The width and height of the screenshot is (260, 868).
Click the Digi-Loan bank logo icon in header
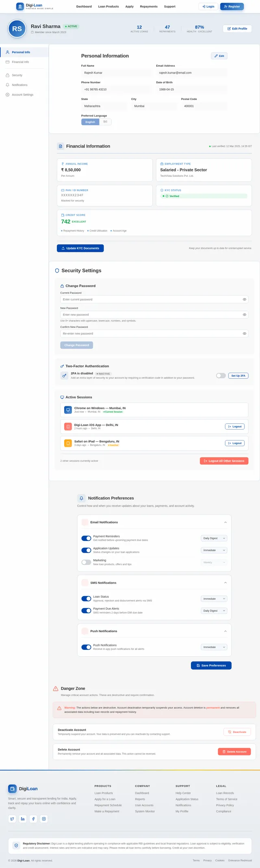point(20,7)
